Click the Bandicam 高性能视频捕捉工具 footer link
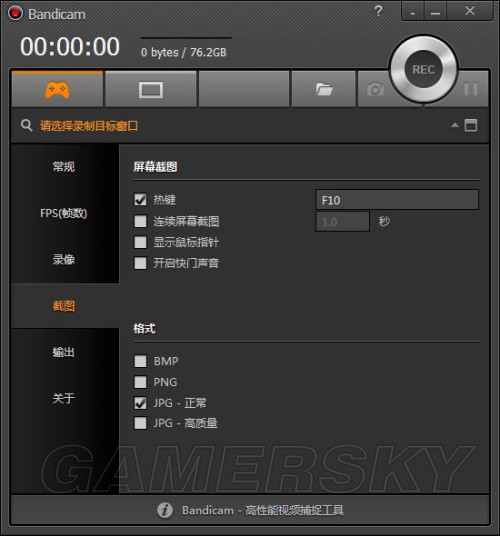The width and height of the screenshot is (500, 536). [262, 510]
